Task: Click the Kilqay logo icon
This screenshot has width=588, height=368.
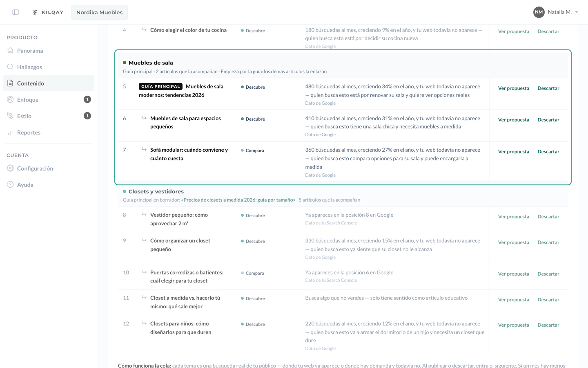Action: click(35, 12)
